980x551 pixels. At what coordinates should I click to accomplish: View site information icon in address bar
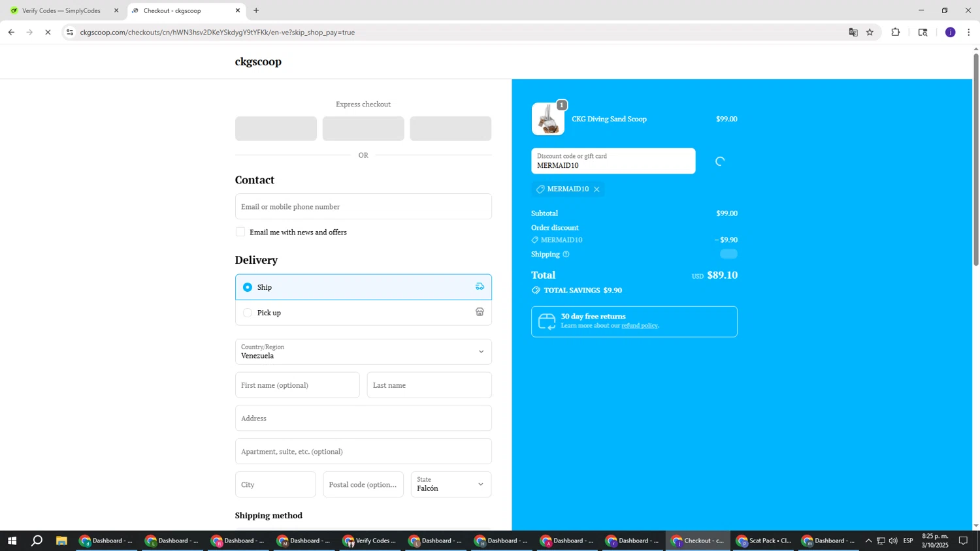tap(70, 32)
